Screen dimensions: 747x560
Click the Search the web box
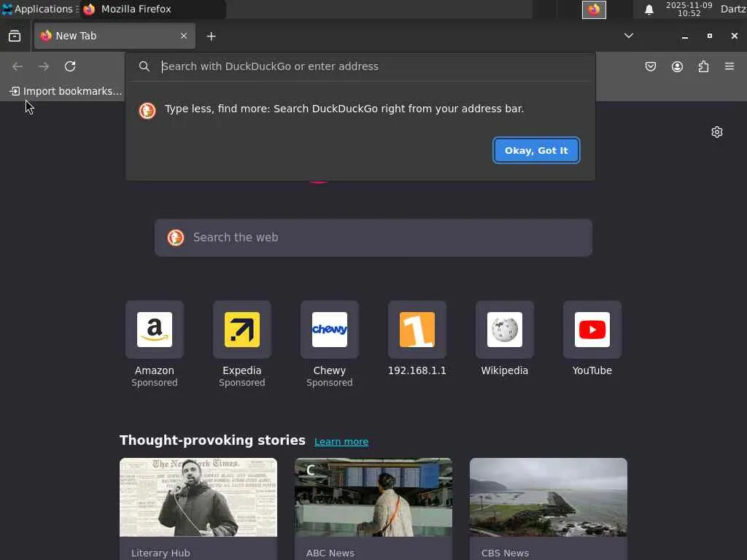click(373, 238)
